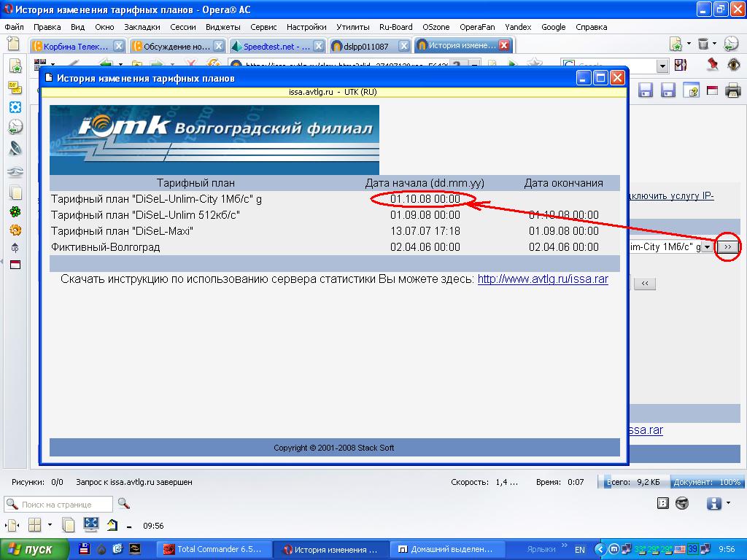Image resolution: width=747 pixels, height=560 pixels.
Task: Expand the tariff plan dropdown arrow
Action: tap(707, 247)
